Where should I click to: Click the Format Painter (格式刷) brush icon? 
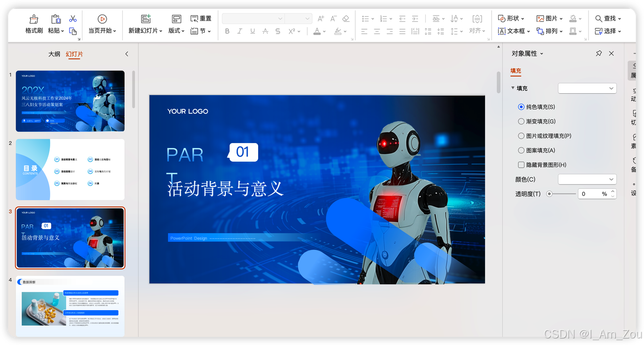[x=34, y=19]
